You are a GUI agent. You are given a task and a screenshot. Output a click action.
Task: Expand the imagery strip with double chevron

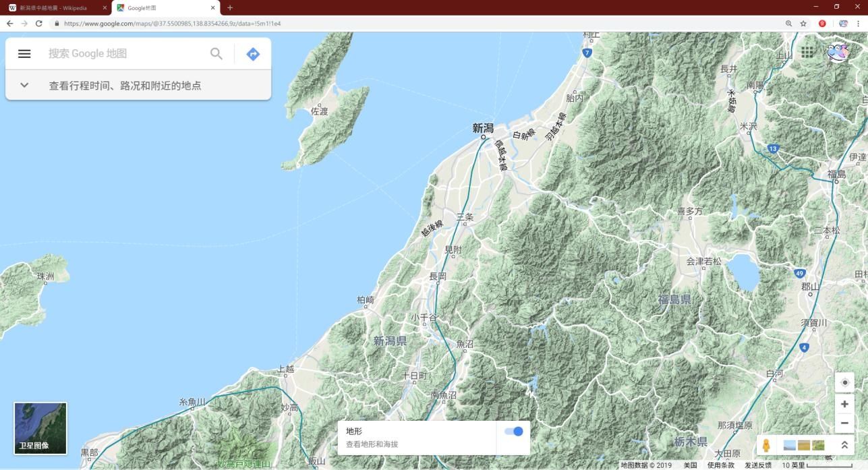(844, 446)
